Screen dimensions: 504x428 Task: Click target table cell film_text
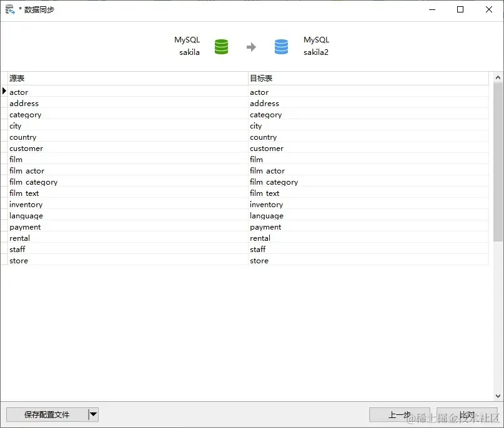point(368,192)
